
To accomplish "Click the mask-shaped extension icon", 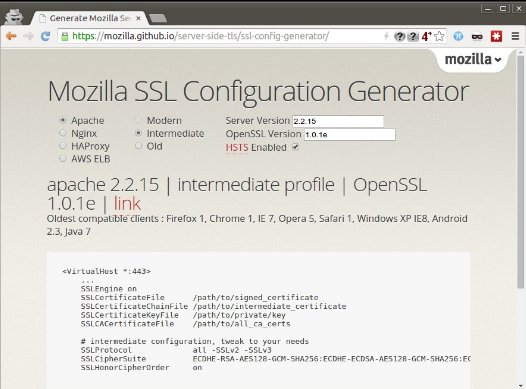I will (x=477, y=37).
